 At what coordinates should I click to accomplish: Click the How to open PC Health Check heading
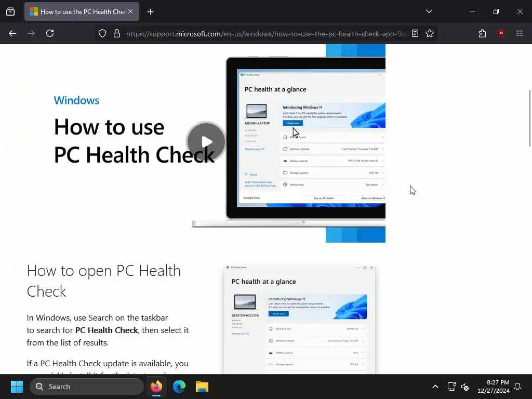[x=104, y=281]
